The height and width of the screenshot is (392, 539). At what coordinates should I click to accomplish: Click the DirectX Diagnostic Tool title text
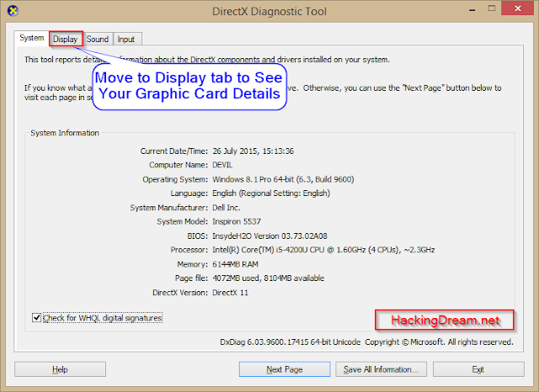click(x=269, y=11)
